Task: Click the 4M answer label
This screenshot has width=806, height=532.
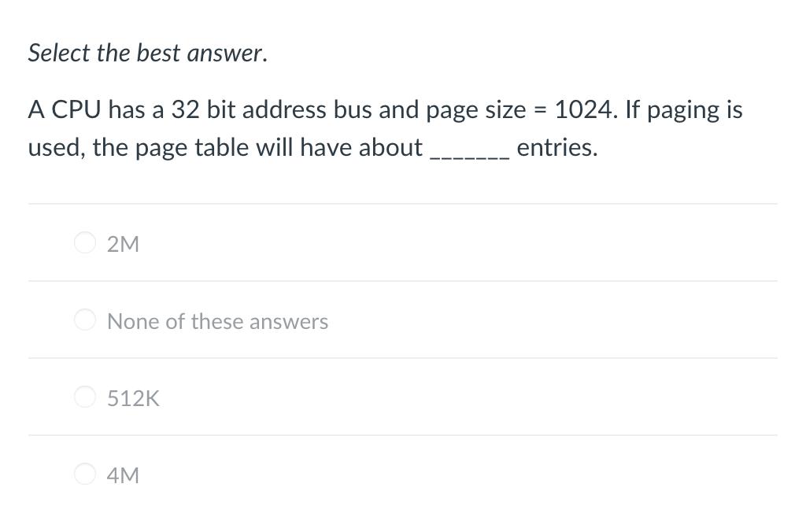Action: tap(122, 475)
